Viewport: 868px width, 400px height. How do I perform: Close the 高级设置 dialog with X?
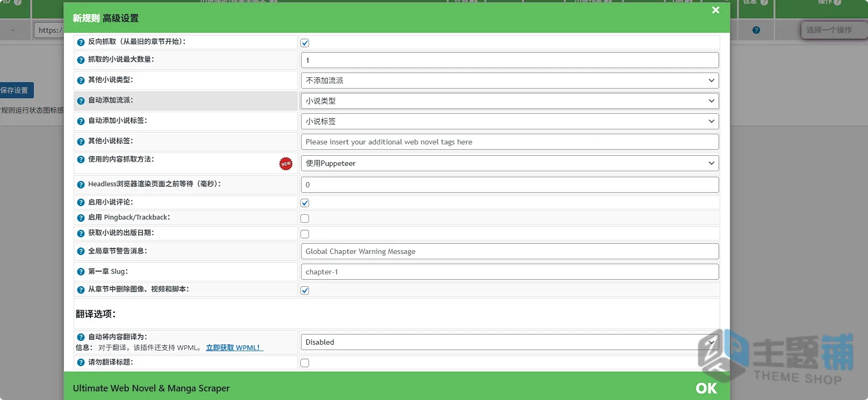pyautogui.click(x=715, y=10)
